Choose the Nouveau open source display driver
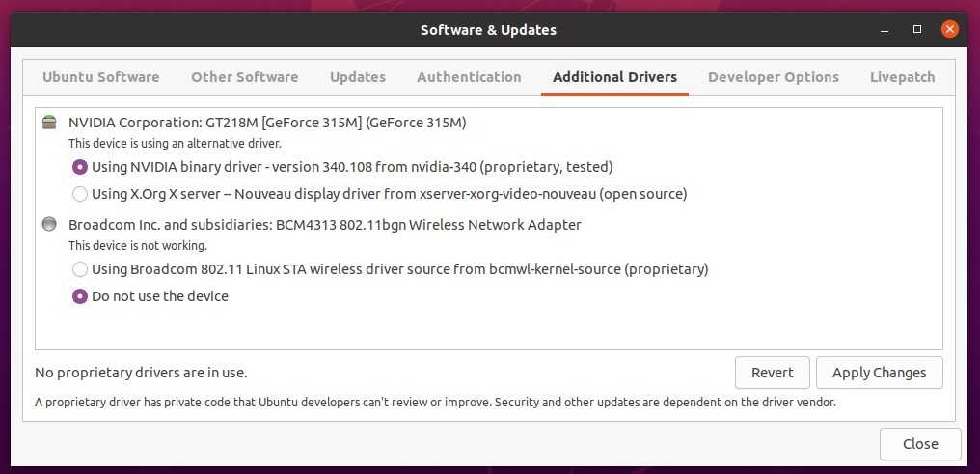The image size is (980, 474). point(81,194)
